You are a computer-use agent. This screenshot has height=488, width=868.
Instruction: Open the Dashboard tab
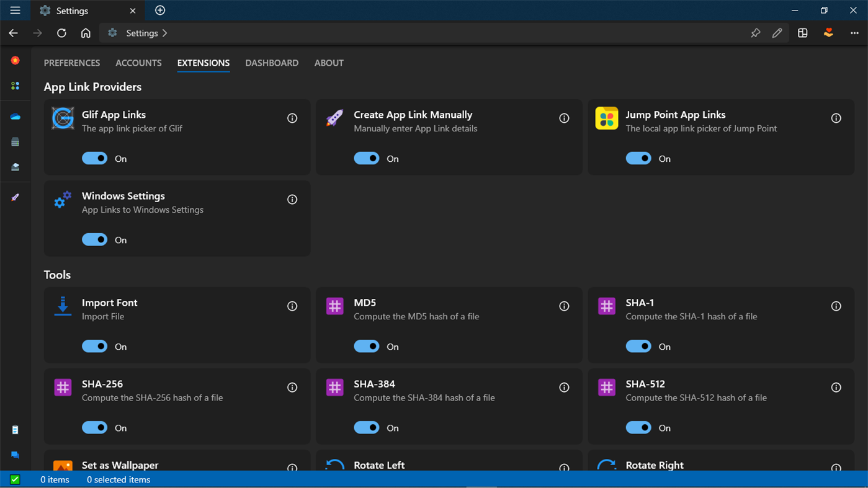point(272,63)
